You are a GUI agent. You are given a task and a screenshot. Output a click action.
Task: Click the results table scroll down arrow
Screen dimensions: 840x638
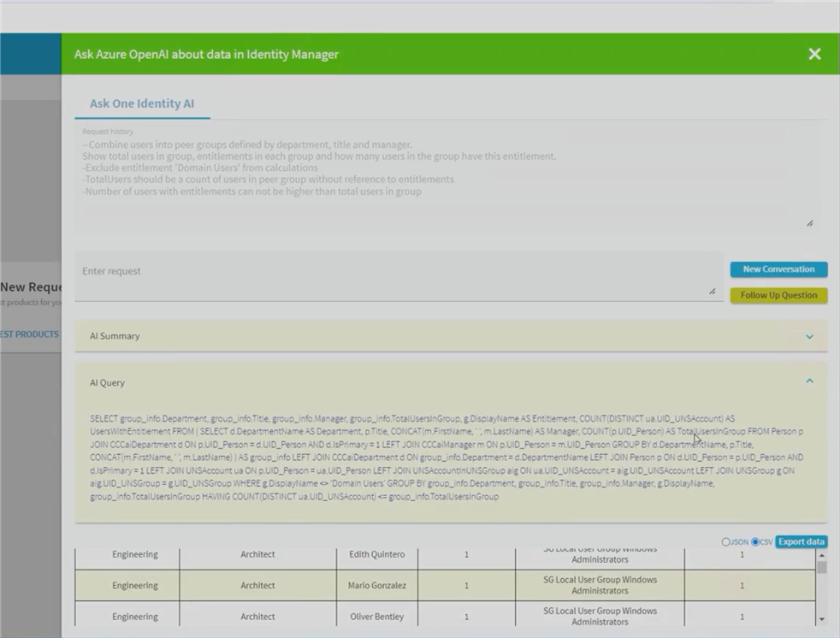(822, 619)
